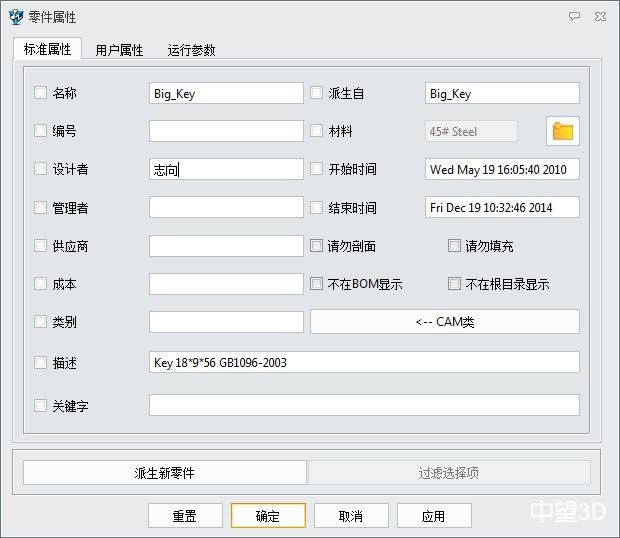Select the 标准属性 tab
The image size is (620, 538).
tap(48, 50)
